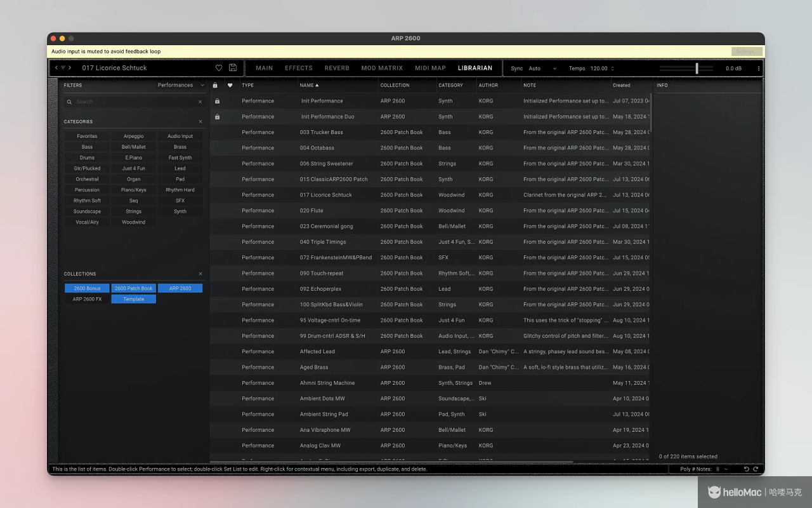The image size is (812, 508).
Task: Click the 0.0 dB volume readout
Action: 733,69
